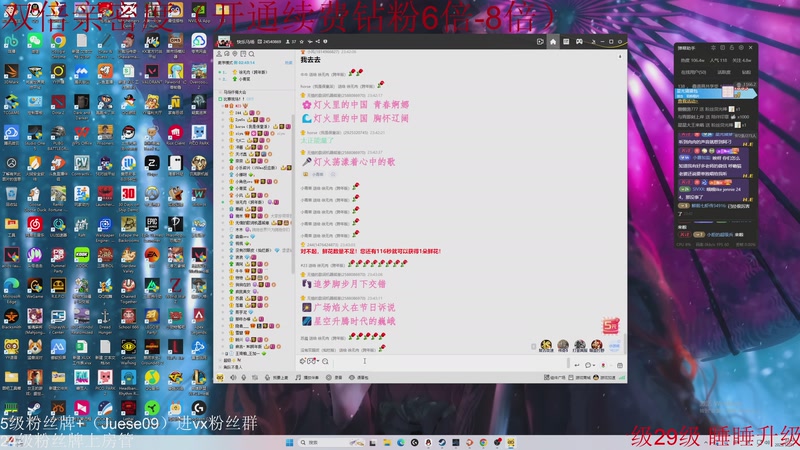The width and height of the screenshot is (800, 450).
Task: Open Windows Start button on taskbar
Action: pyautogui.click(x=289, y=442)
